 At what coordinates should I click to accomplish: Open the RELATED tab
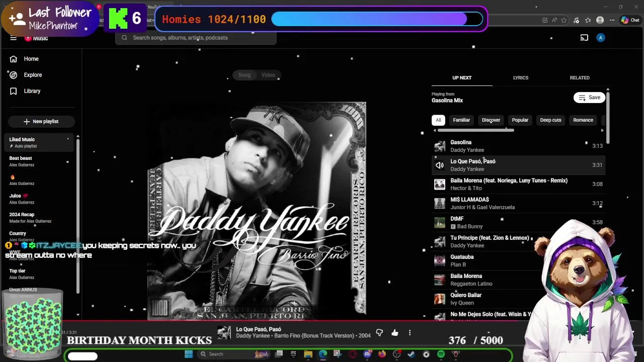click(580, 78)
